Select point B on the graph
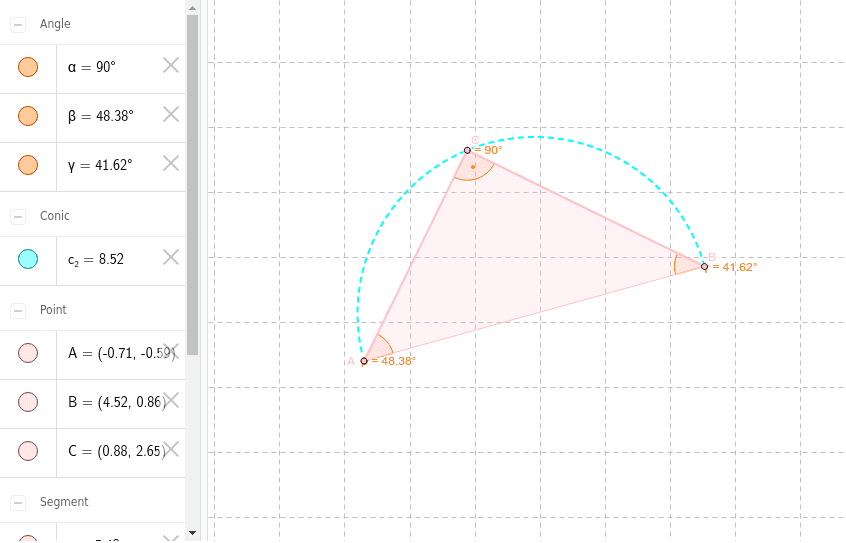The height and width of the screenshot is (543, 846). 704,266
